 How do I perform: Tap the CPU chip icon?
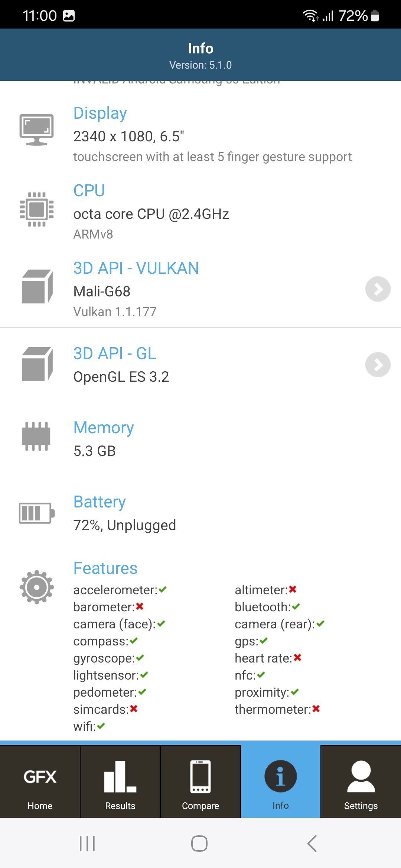(36, 209)
